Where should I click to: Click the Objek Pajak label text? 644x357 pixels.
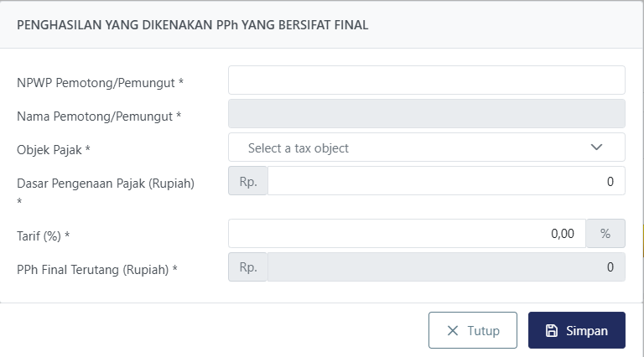click(54, 149)
